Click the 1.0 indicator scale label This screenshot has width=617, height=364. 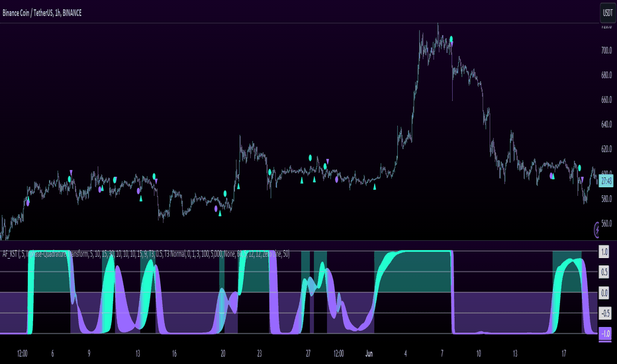(x=604, y=251)
